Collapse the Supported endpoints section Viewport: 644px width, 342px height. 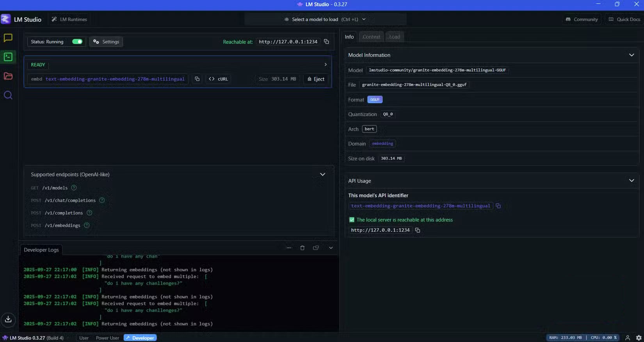click(322, 175)
